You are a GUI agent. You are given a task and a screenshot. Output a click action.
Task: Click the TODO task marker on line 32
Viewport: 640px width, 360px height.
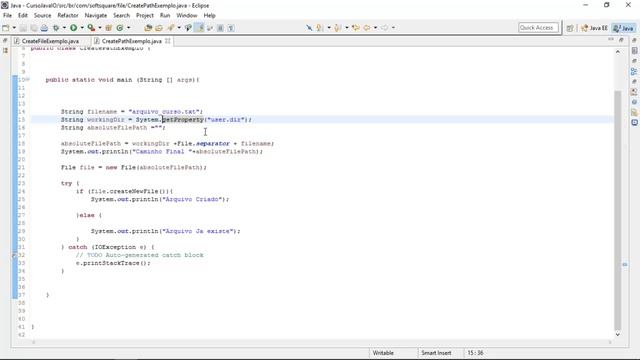14,256
